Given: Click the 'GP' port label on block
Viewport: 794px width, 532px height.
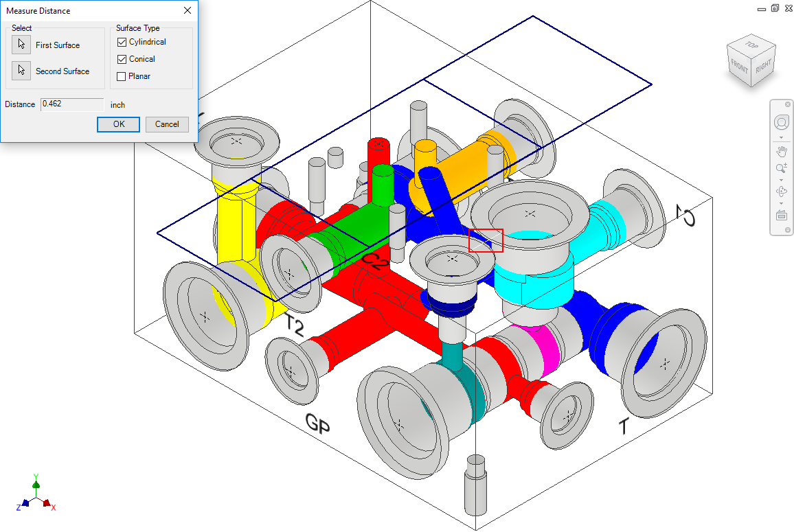Looking at the screenshot, I should coord(317,423).
